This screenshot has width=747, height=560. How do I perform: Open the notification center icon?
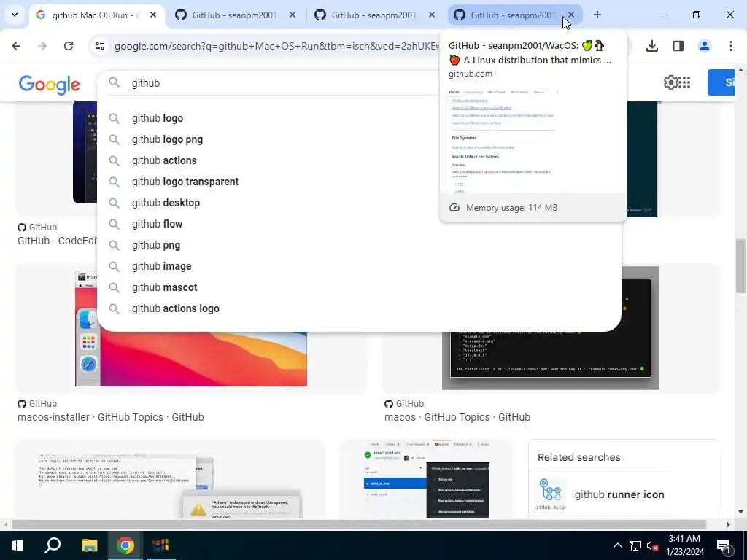(724, 545)
